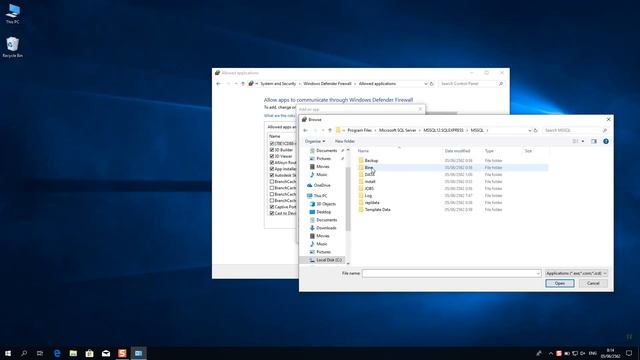This screenshot has width=640, height=360.
Task: Open This PC desktop shortcut
Action: click(12, 13)
